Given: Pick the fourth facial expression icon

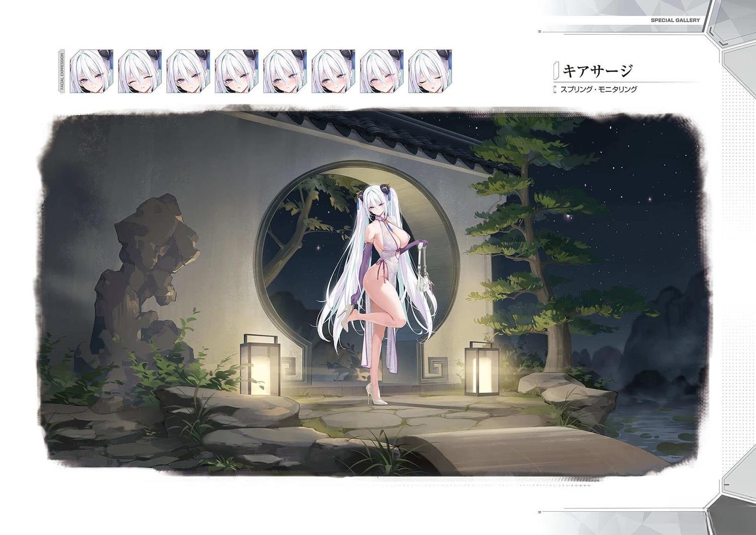Looking at the screenshot, I should click(236, 71).
